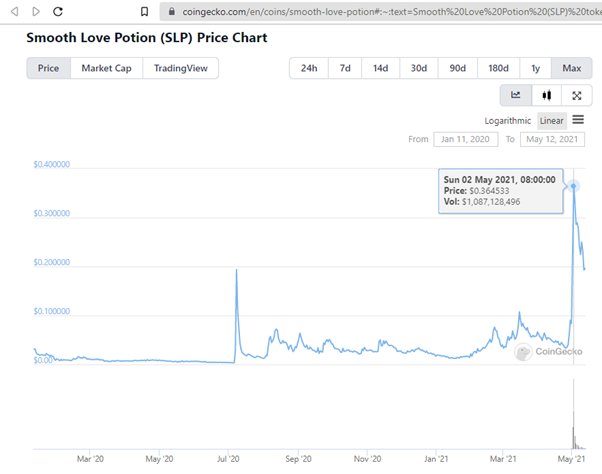Click the May '20 axis label
602x474 pixels.
pos(159,459)
